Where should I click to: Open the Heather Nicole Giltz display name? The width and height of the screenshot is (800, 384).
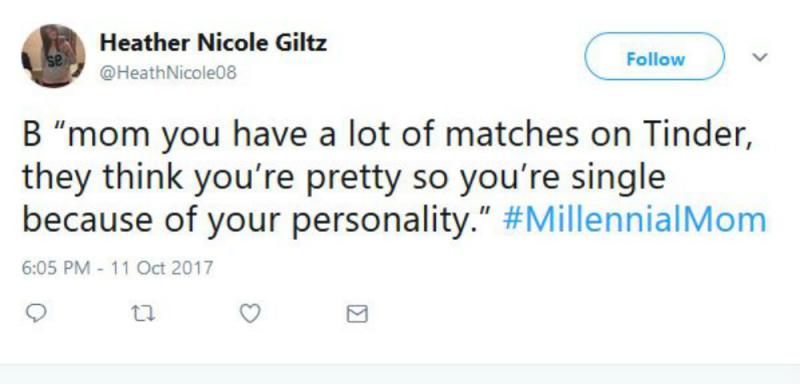(x=213, y=42)
